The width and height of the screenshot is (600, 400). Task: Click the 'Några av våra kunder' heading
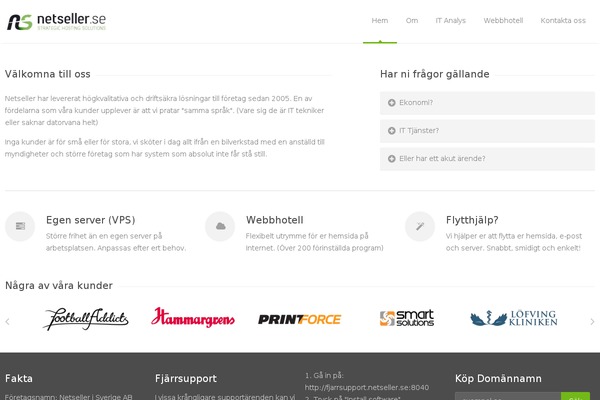click(x=59, y=286)
